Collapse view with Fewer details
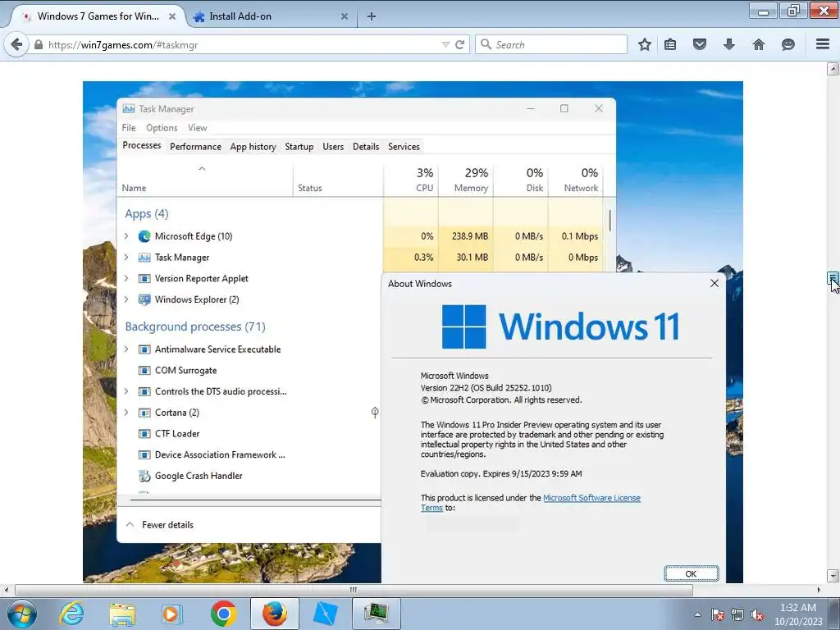 tap(160, 524)
